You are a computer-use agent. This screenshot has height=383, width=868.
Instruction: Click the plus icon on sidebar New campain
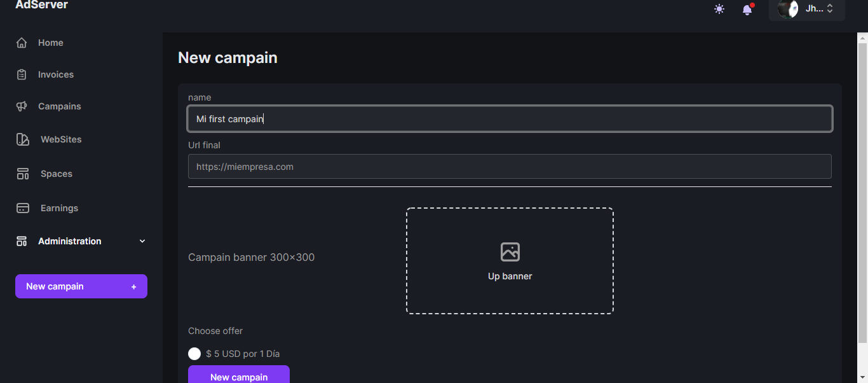[x=134, y=287]
